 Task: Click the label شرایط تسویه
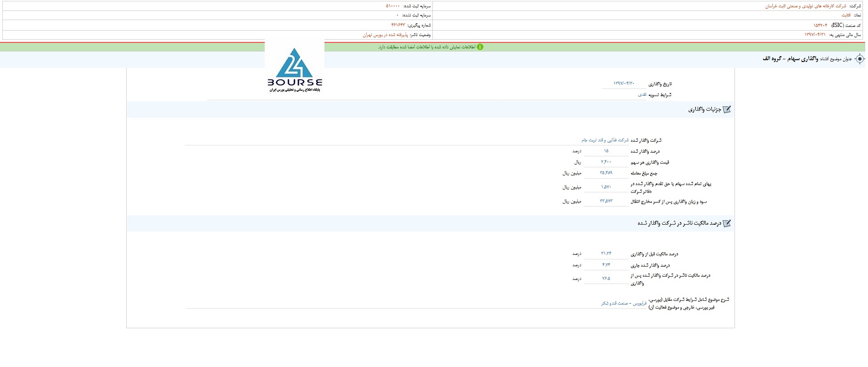pos(660,95)
